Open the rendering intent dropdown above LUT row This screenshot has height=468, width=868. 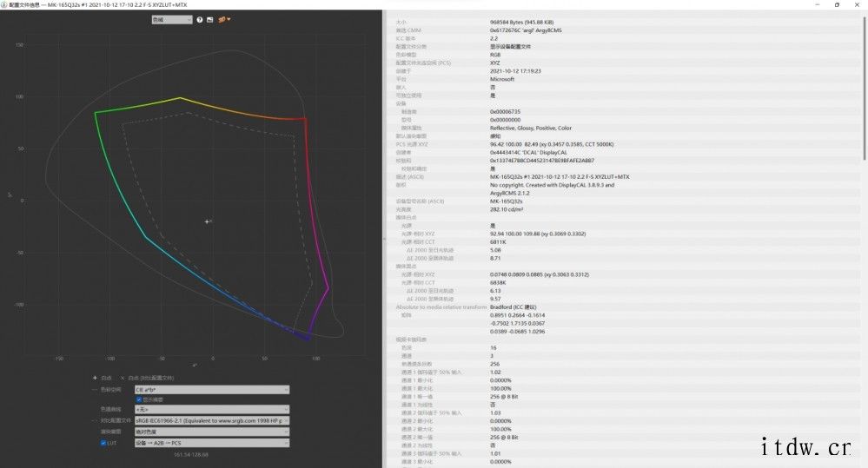coord(212,432)
